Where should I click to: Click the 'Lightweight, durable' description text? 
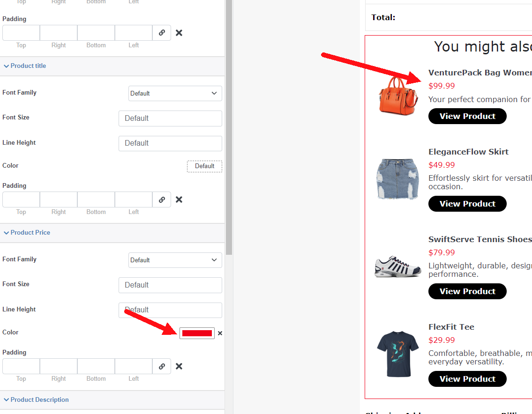(480, 270)
